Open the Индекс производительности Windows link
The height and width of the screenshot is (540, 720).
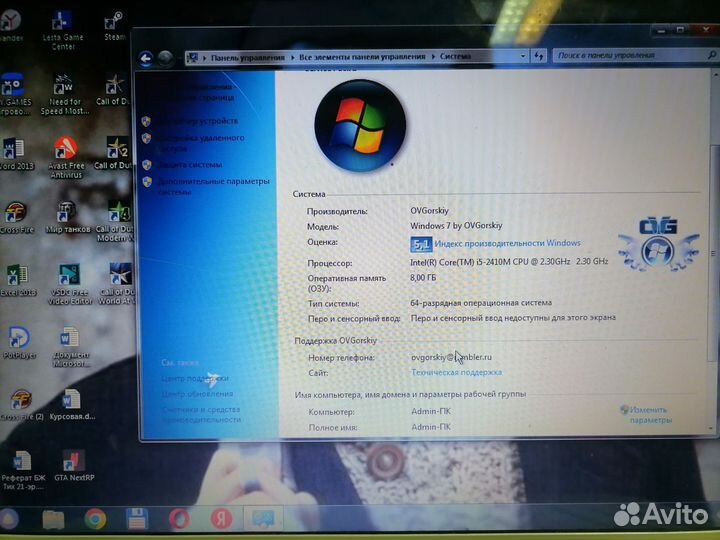pos(507,243)
